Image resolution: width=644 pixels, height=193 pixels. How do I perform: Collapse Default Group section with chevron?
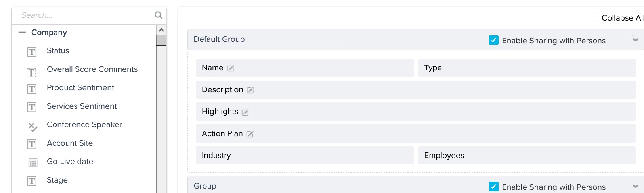[x=635, y=40]
